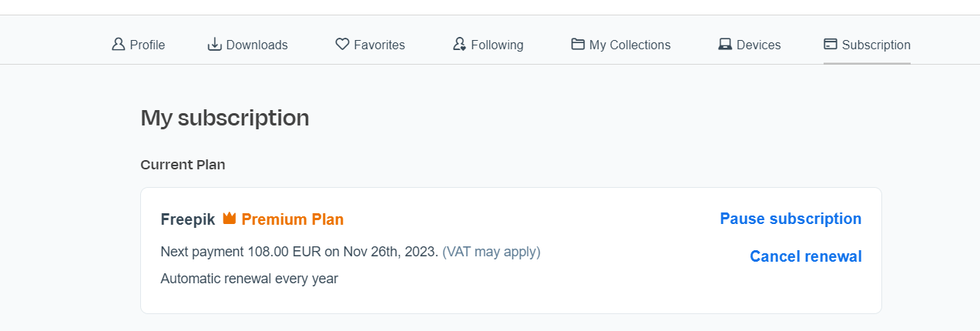Viewport: 980px width, 331px height.
Task: Click the Profile person icon
Action: click(118, 45)
